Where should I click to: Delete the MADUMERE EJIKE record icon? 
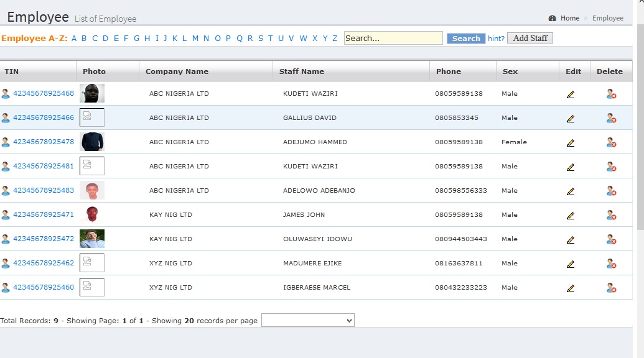[x=611, y=264]
